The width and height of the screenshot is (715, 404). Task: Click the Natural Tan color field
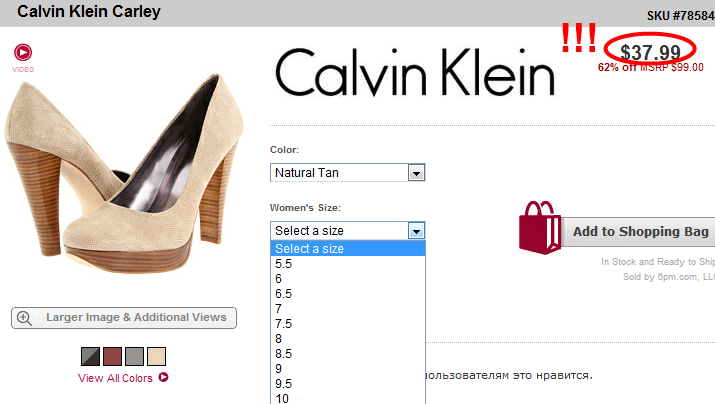(347, 173)
